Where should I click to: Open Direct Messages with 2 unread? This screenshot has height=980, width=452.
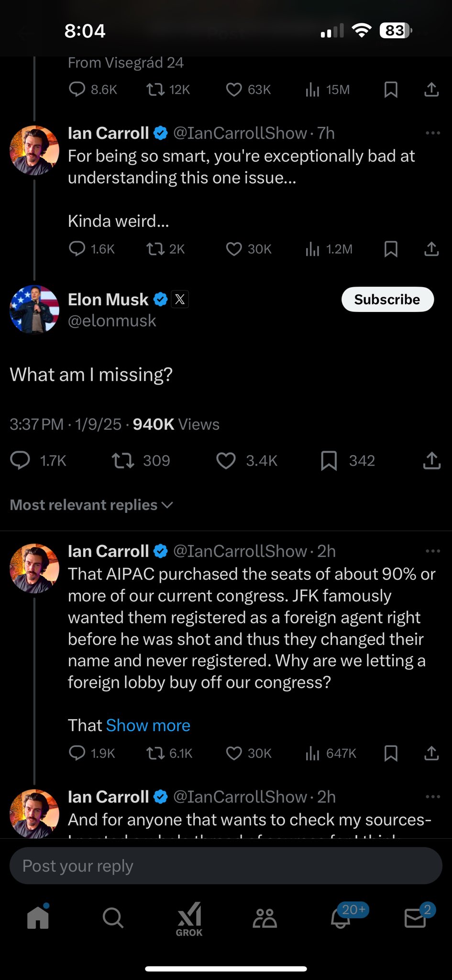(x=414, y=917)
